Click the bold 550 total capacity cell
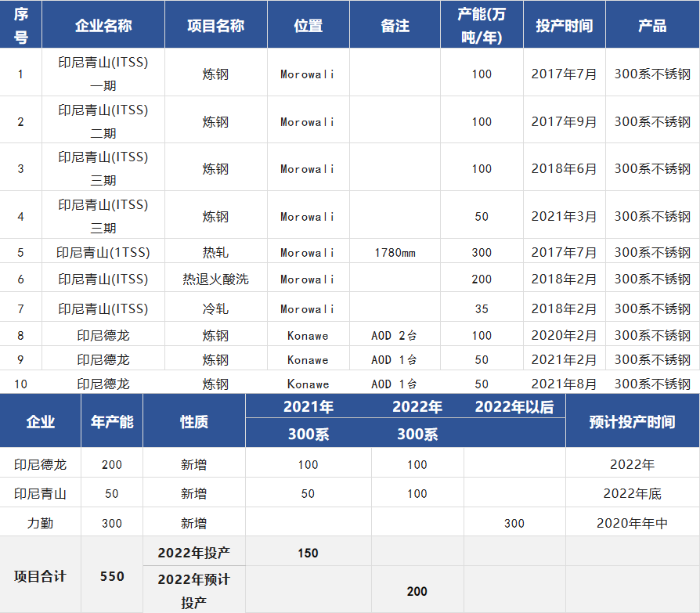 [x=112, y=576]
